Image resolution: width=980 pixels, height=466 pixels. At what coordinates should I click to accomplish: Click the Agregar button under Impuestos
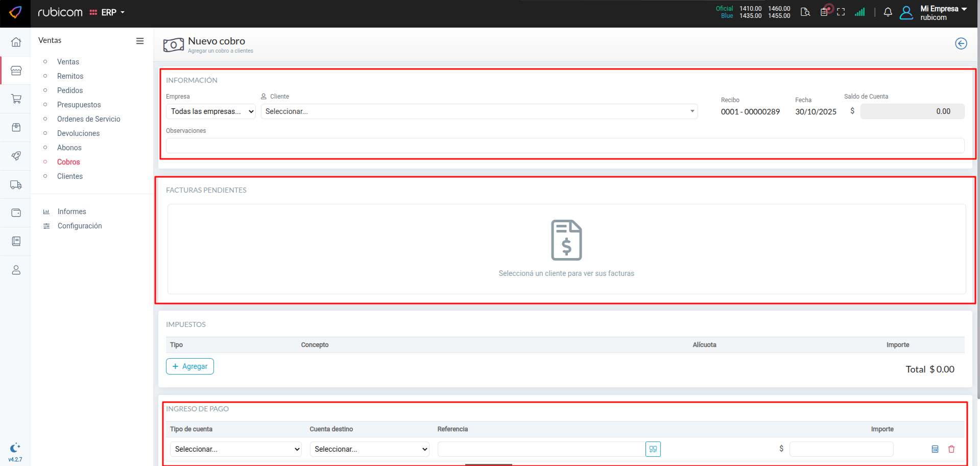click(190, 366)
